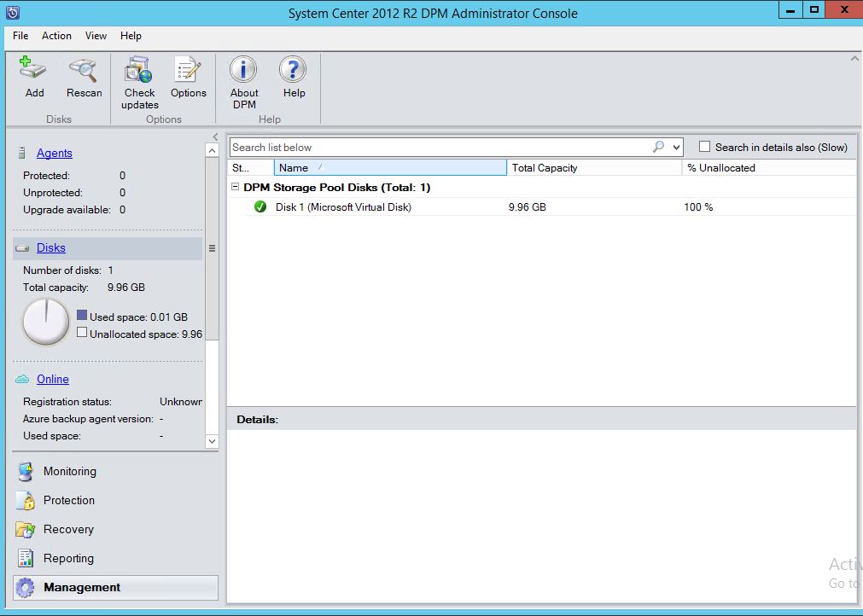
Task: Collapse the ribbon with the top-right chevron
Action: pos(854,58)
